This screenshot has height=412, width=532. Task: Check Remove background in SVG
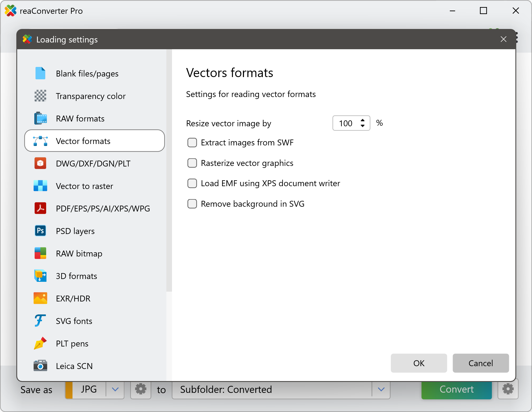pyautogui.click(x=192, y=204)
